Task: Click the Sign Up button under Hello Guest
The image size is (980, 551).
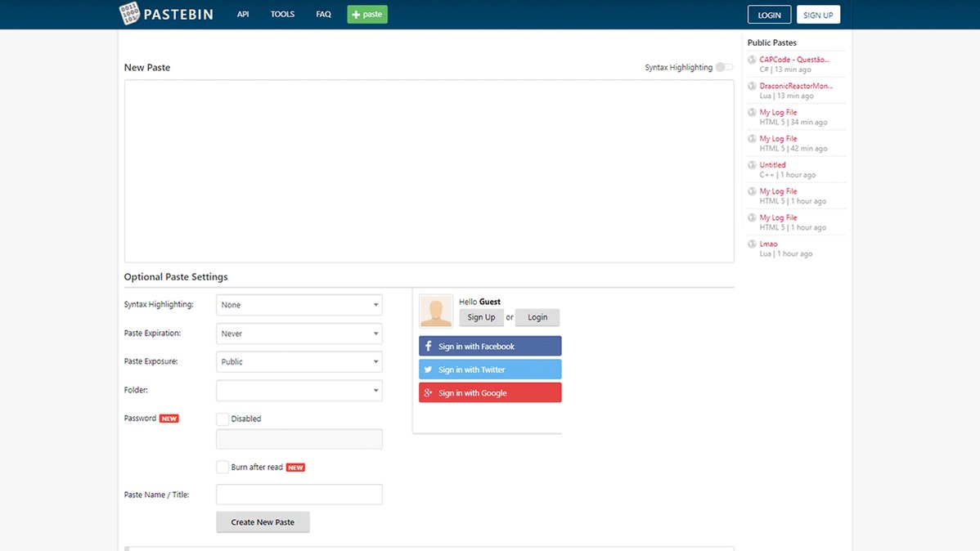Action: 481,317
